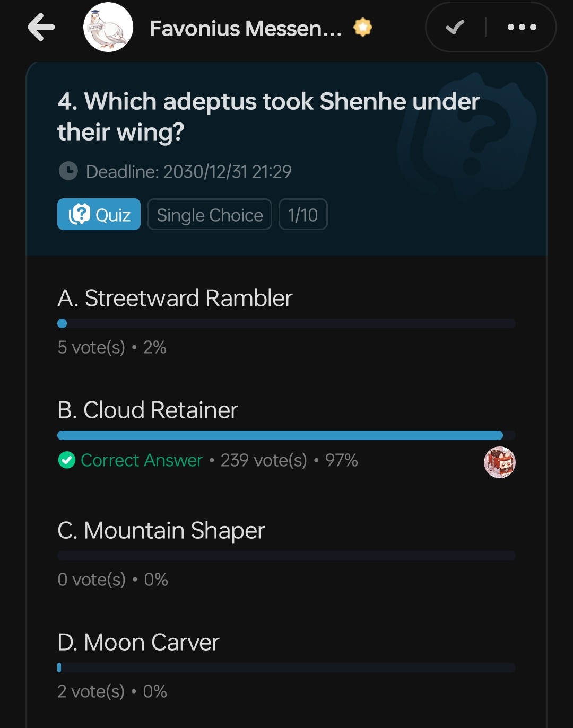
Task: Open the 1/10 question navigator
Action: (303, 214)
